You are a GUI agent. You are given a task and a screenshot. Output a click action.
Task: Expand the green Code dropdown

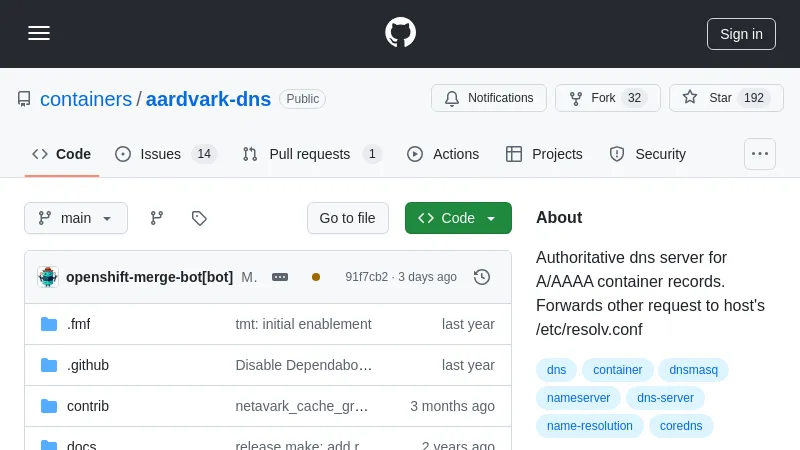[x=458, y=218]
